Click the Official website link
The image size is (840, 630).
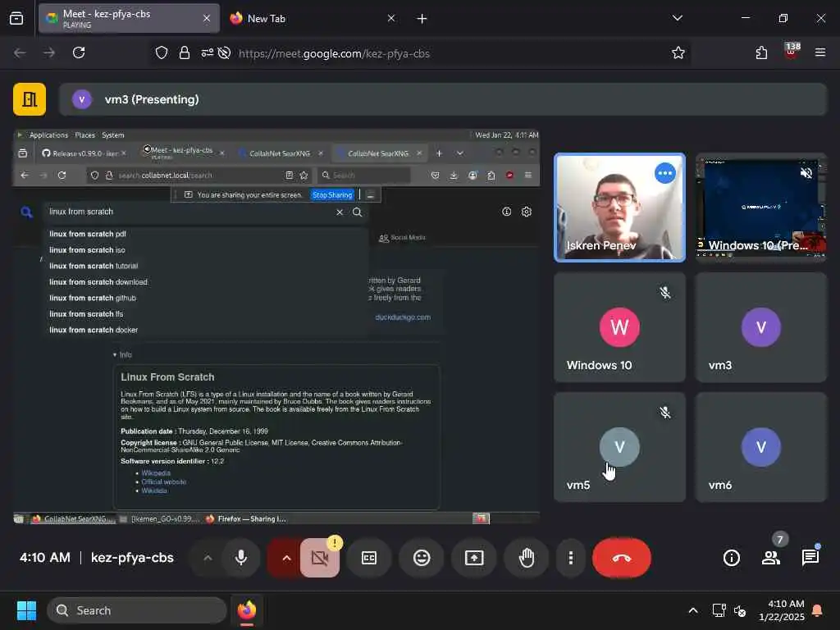pos(163,482)
